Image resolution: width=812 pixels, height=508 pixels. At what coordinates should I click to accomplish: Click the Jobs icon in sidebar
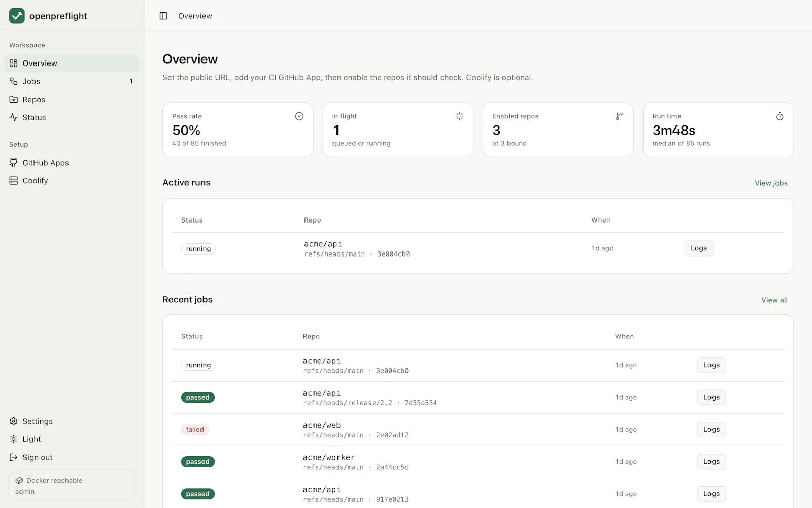(14, 81)
